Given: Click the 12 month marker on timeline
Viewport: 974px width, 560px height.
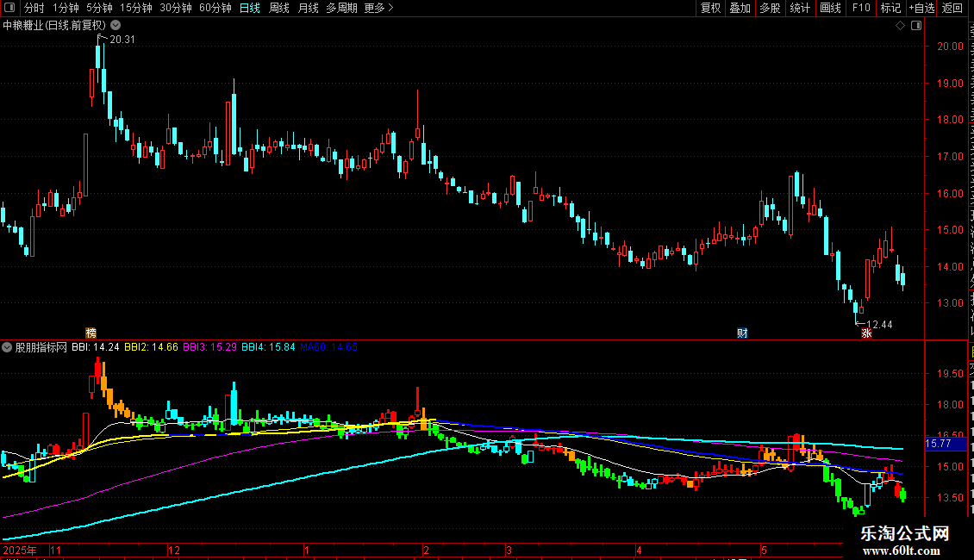Looking at the screenshot, I should click(x=174, y=550).
